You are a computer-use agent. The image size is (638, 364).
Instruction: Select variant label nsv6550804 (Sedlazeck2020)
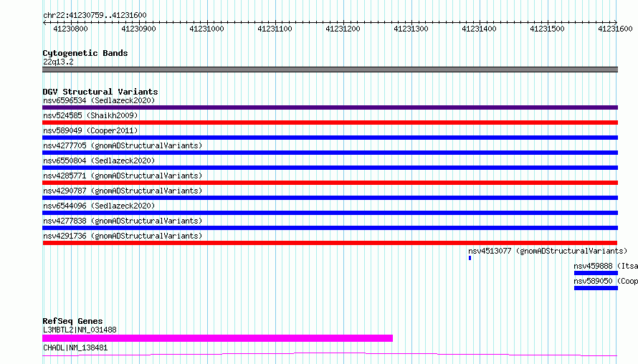99,161
